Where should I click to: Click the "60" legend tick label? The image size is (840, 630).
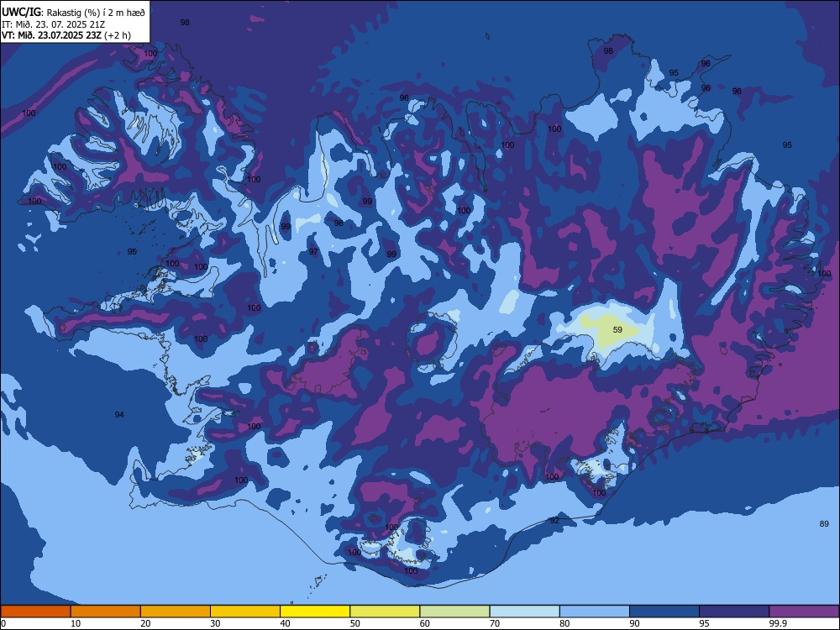tap(425, 623)
